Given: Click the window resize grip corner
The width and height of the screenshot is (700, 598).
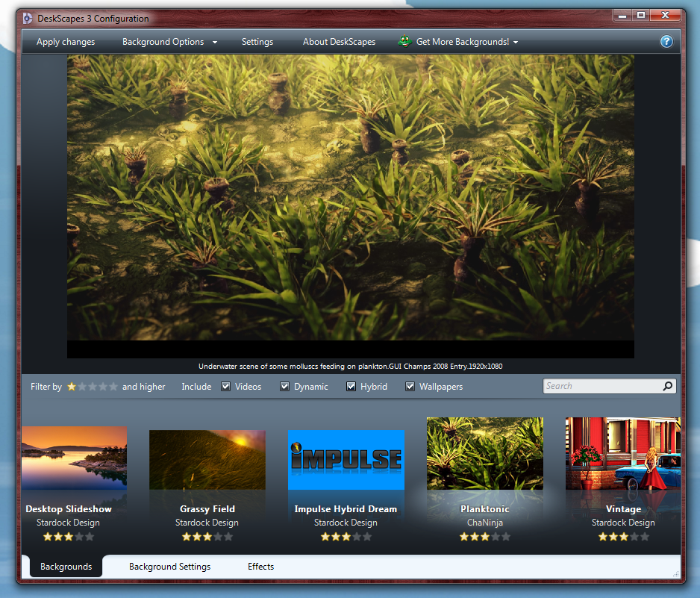Looking at the screenshot, I should click(676, 573).
